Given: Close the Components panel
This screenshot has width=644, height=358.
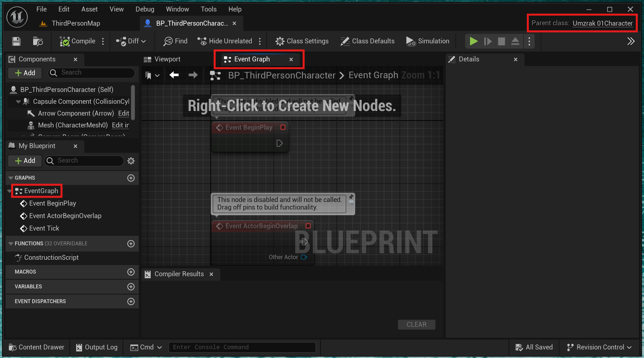Looking at the screenshot, I should (75, 59).
